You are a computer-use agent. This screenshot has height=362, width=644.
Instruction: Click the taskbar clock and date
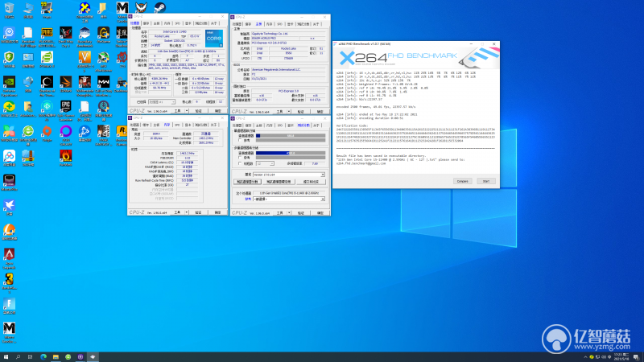click(621, 356)
